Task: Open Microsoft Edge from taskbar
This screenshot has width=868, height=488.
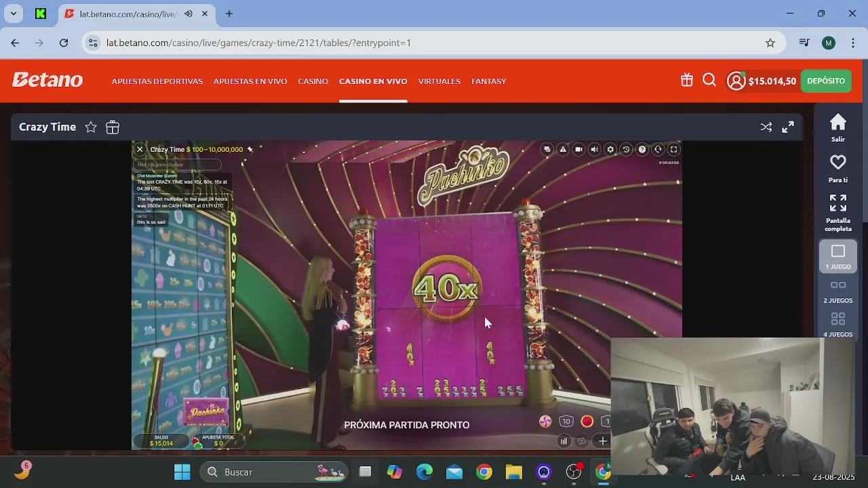Action: click(x=425, y=472)
